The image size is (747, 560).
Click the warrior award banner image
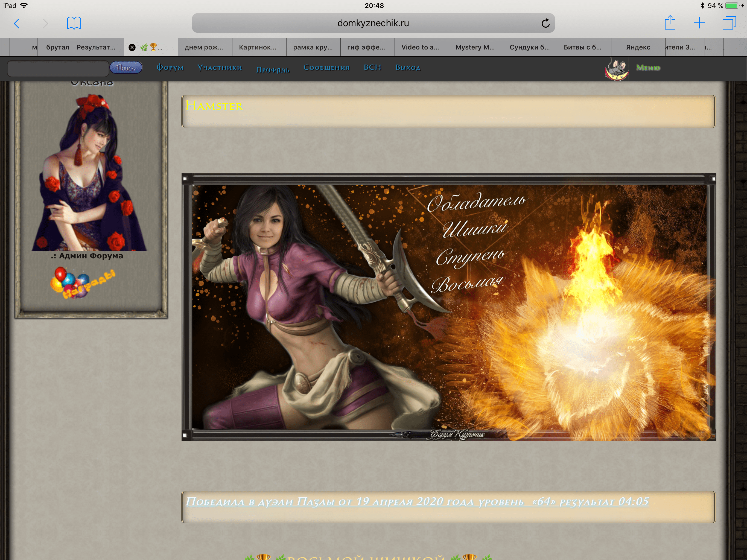(x=449, y=307)
